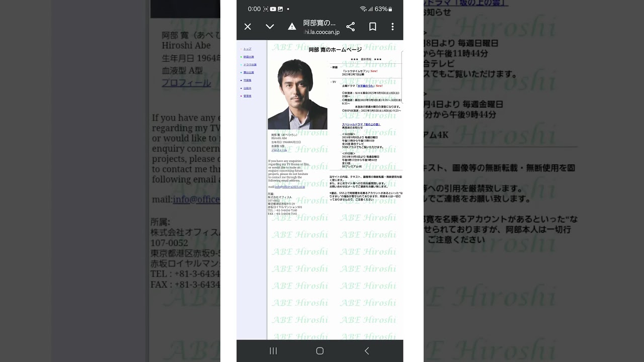Viewport: 644px width, 362px height.
Task: Tap the portrait photo of Hiroshi Abe
Action: [x=297, y=94]
